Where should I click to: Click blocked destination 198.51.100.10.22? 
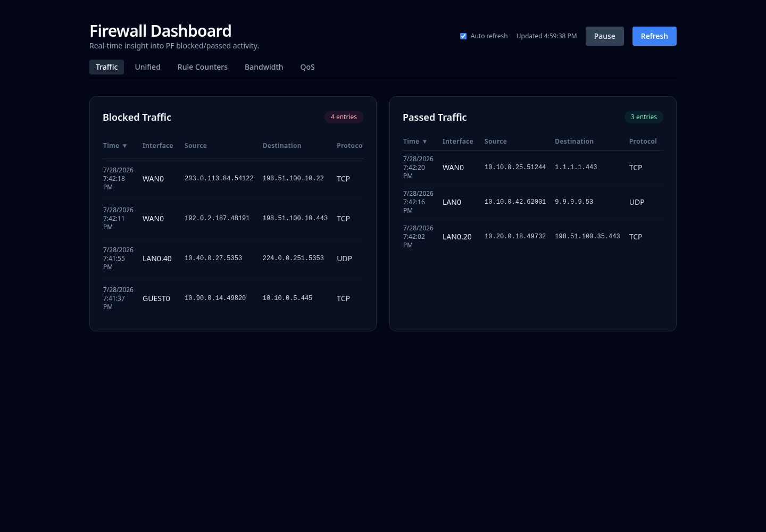click(x=293, y=179)
